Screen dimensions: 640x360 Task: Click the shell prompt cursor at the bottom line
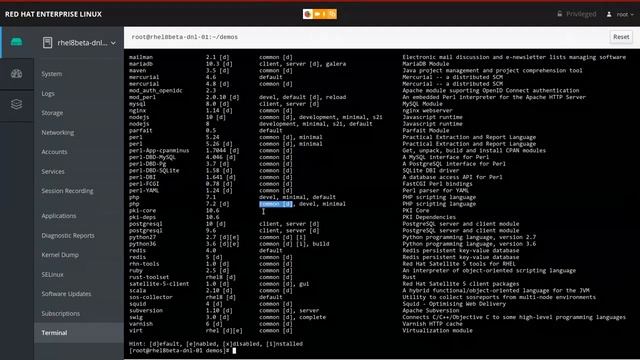234,351
